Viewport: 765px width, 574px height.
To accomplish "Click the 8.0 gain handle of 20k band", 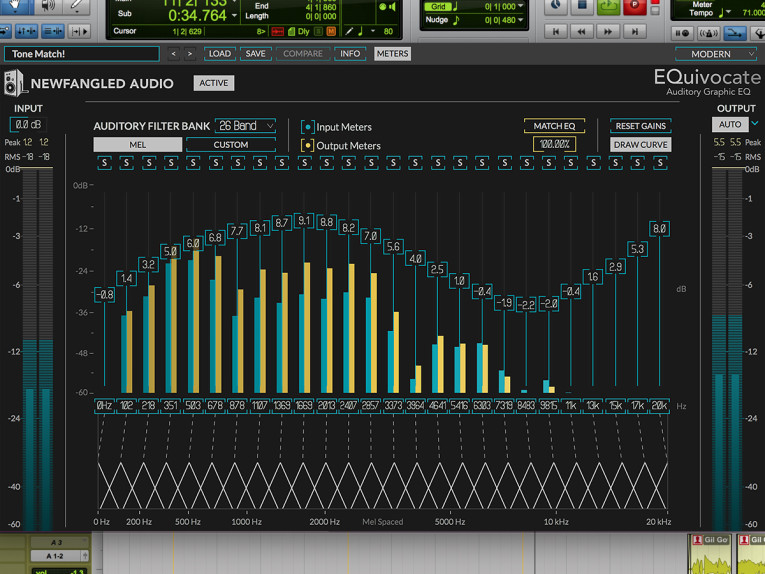I will (x=660, y=229).
